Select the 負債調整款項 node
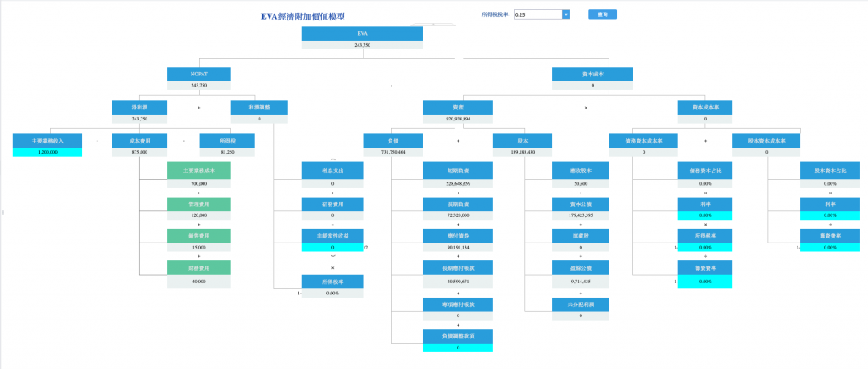 (458, 336)
